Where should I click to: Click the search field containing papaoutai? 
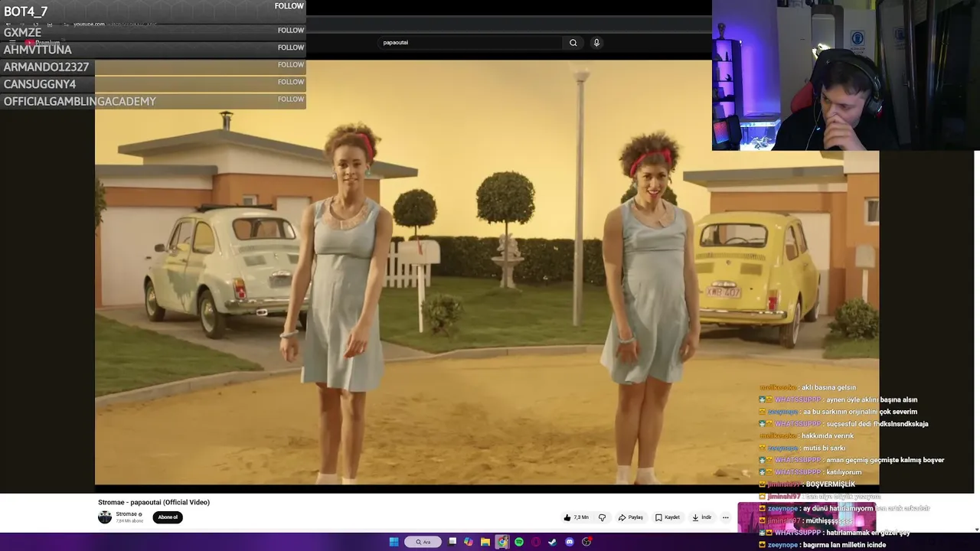[471, 43]
